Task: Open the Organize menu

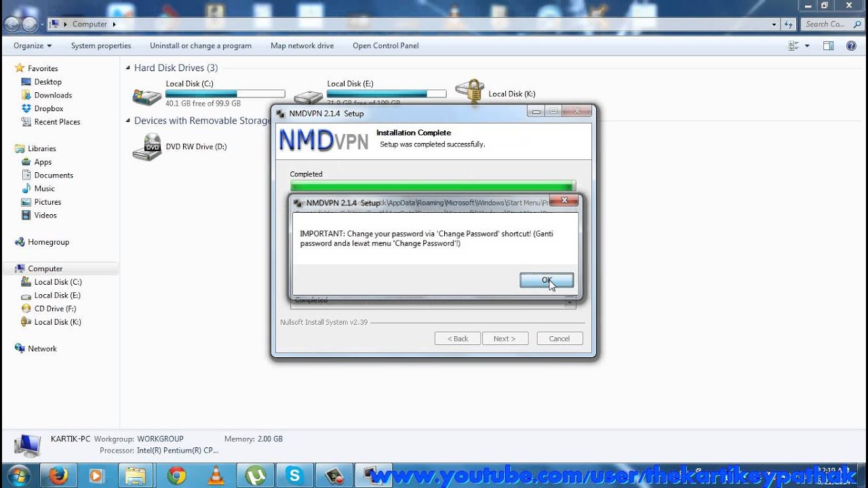Action: click(32, 45)
